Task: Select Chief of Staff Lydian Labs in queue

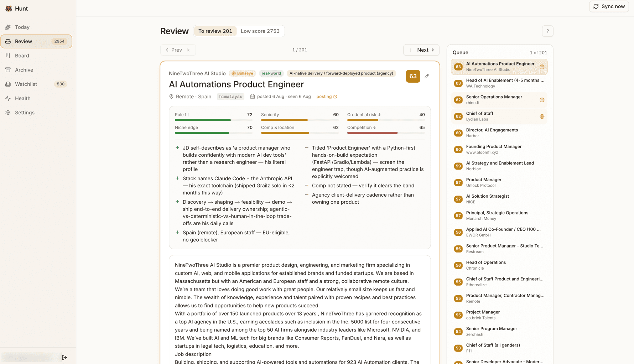Action: 499,116
